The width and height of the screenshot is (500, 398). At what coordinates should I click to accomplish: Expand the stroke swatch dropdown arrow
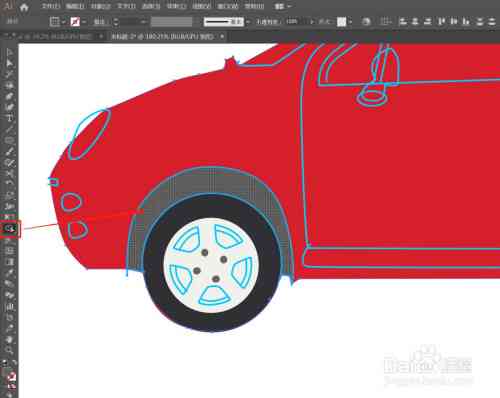point(84,22)
